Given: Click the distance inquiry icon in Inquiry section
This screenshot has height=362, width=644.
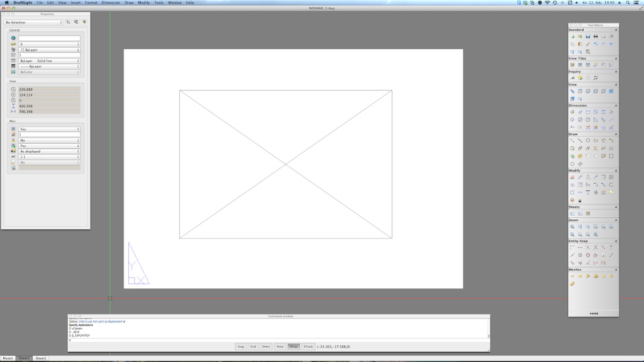Looking at the screenshot, I should click(x=572, y=78).
